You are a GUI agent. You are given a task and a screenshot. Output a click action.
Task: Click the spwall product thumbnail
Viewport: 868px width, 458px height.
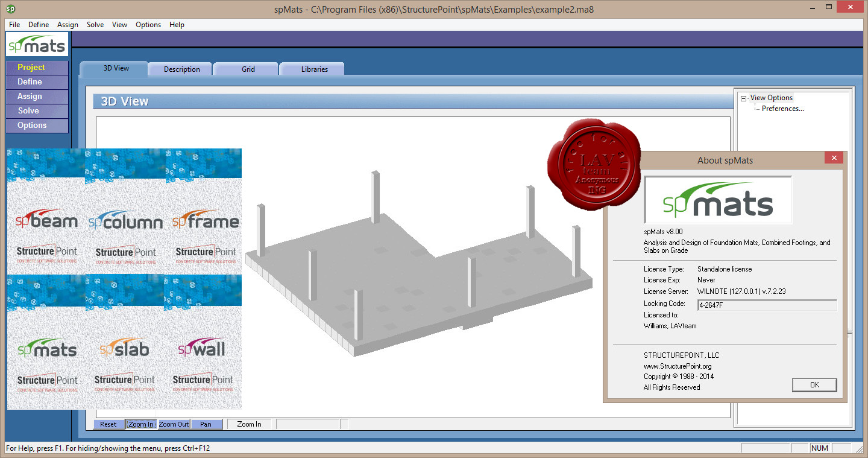(202, 342)
